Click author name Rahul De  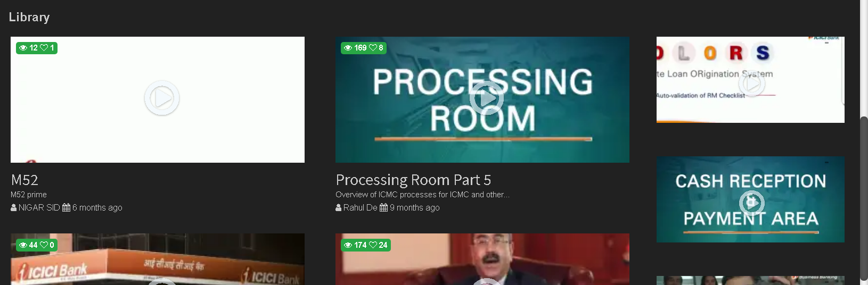pyautogui.click(x=360, y=208)
